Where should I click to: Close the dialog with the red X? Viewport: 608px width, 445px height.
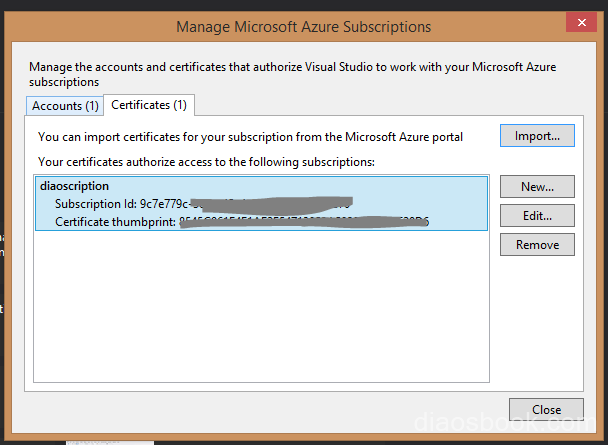tap(581, 22)
